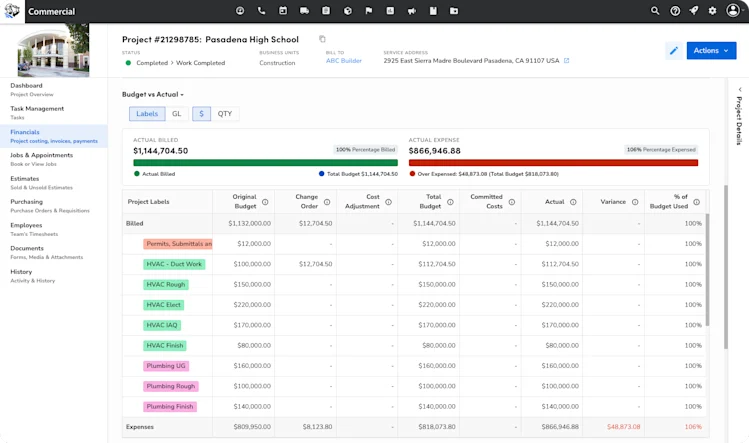Open the reports chart icon

click(x=390, y=11)
